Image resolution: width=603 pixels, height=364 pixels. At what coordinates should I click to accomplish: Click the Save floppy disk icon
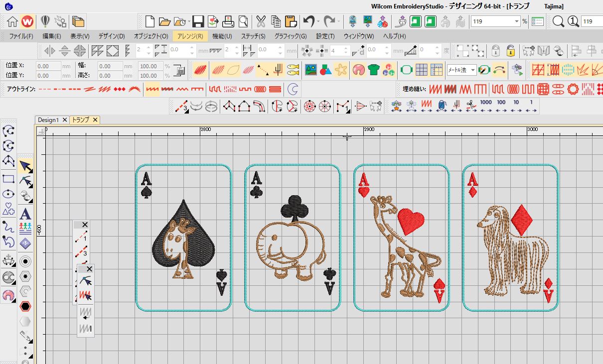pyautogui.click(x=198, y=21)
